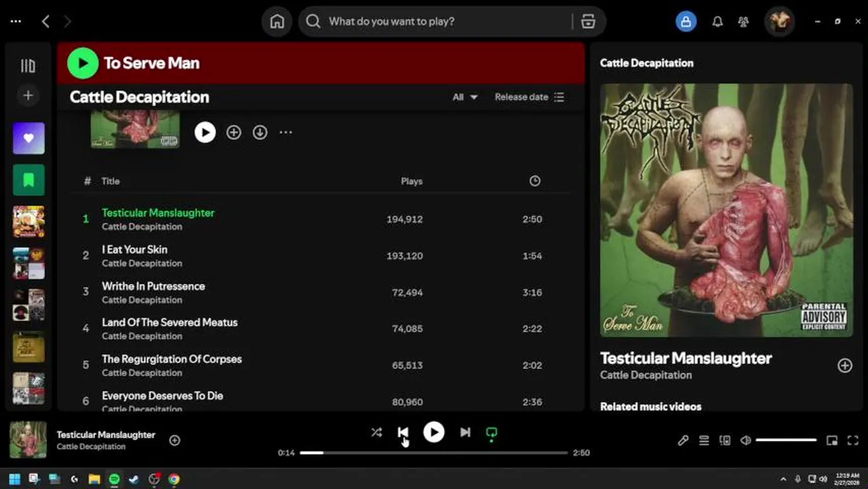Click now-playing bar song title
This screenshot has height=489, width=868.
pyautogui.click(x=106, y=435)
